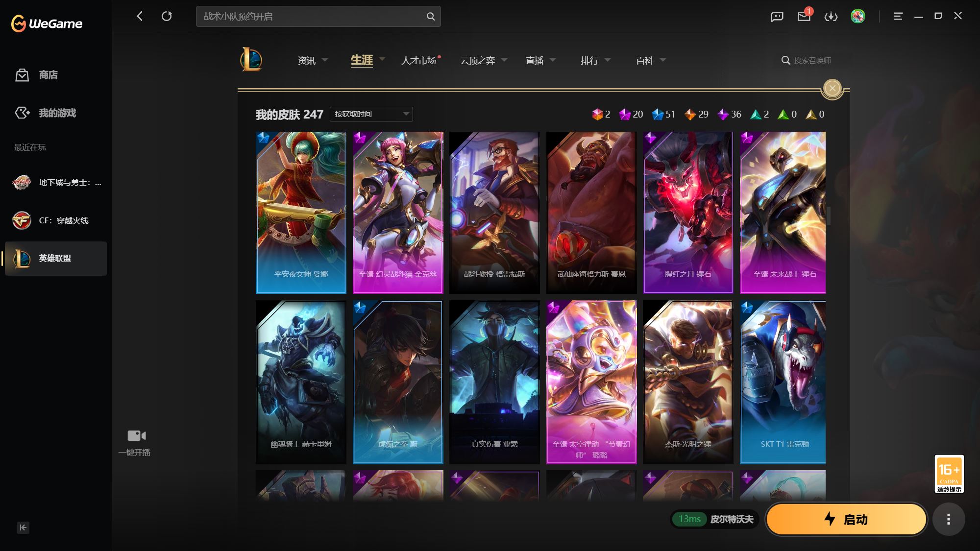The width and height of the screenshot is (980, 551).
Task: Click the search magnifier in the top search bar
Action: [x=430, y=16]
